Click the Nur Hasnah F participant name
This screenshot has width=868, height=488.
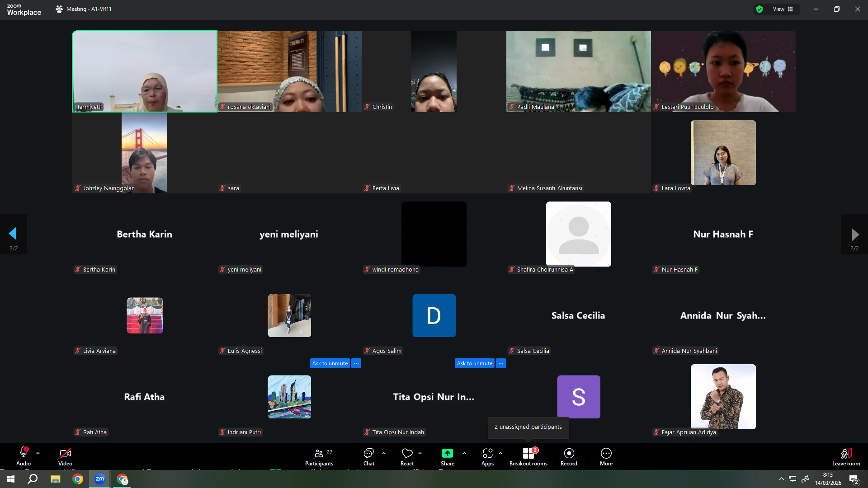pos(723,234)
